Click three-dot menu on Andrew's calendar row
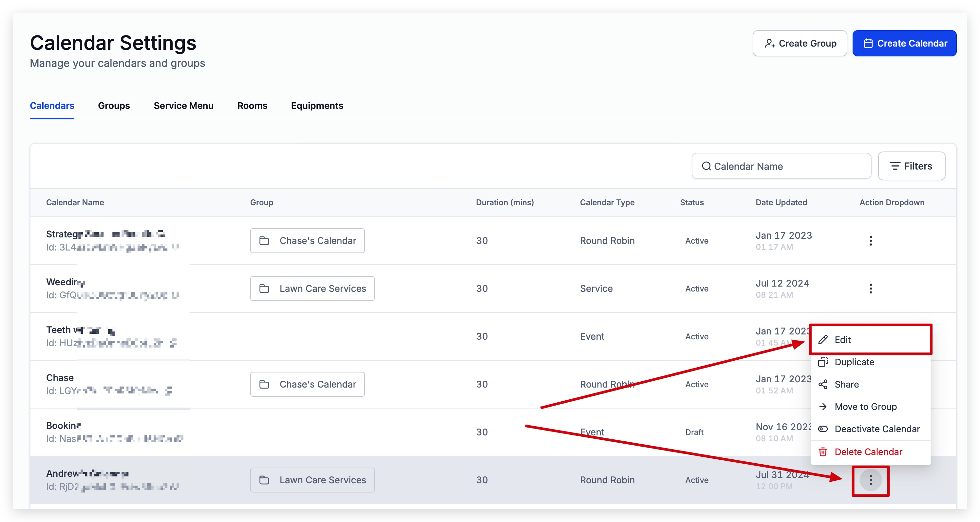 (871, 480)
